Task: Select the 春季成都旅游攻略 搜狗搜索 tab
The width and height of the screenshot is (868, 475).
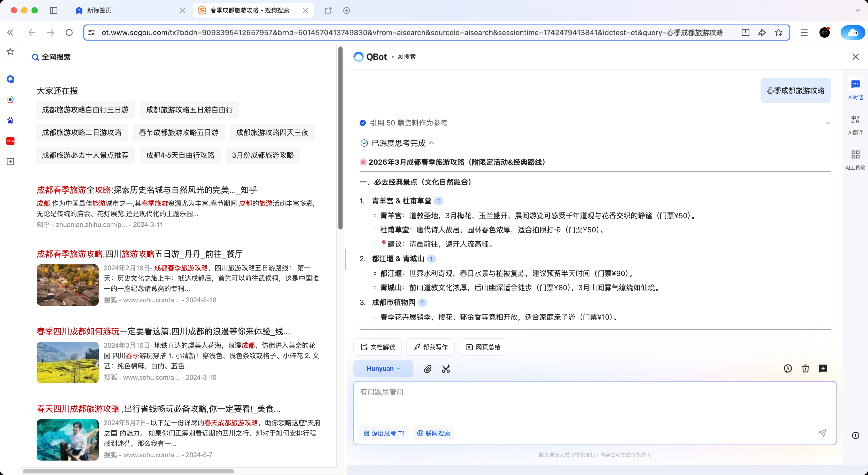Action: point(249,10)
